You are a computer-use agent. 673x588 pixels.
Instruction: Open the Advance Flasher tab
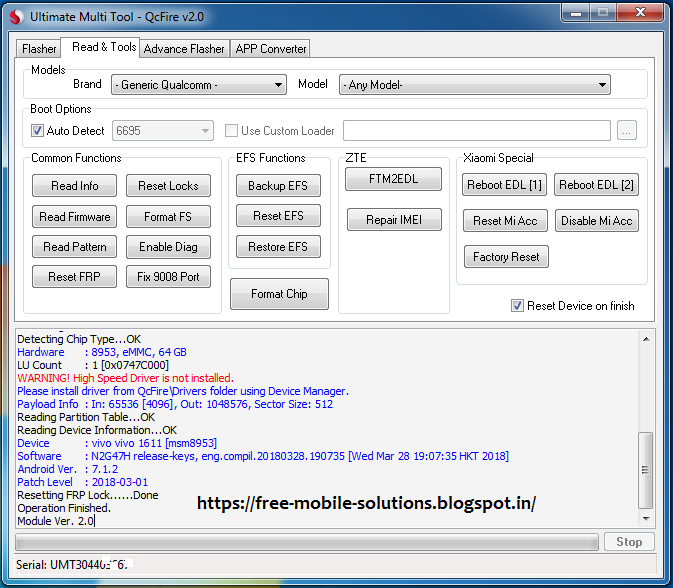click(184, 48)
